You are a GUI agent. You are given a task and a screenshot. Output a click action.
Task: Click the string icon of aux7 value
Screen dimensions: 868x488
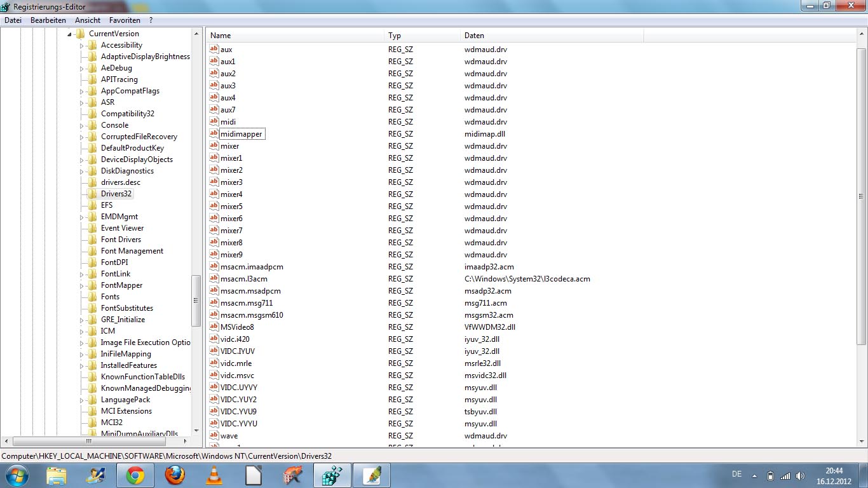tap(214, 109)
